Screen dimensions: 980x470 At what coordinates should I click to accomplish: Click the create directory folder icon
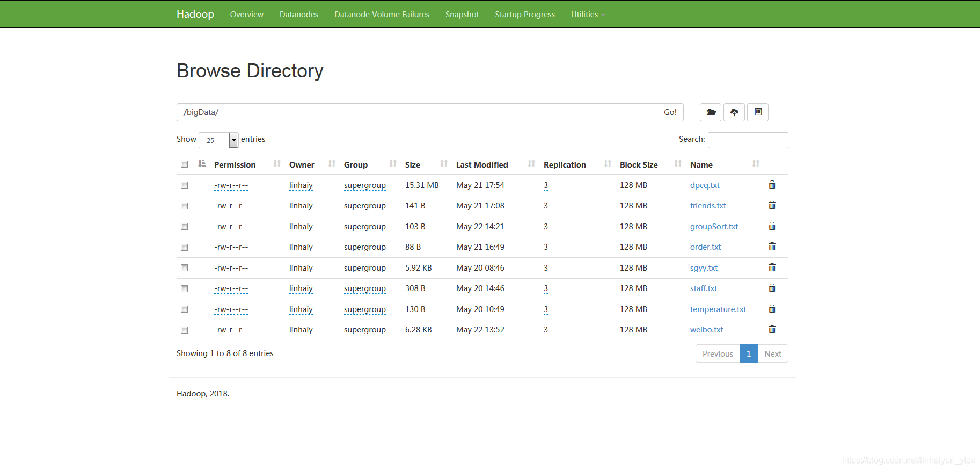711,112
